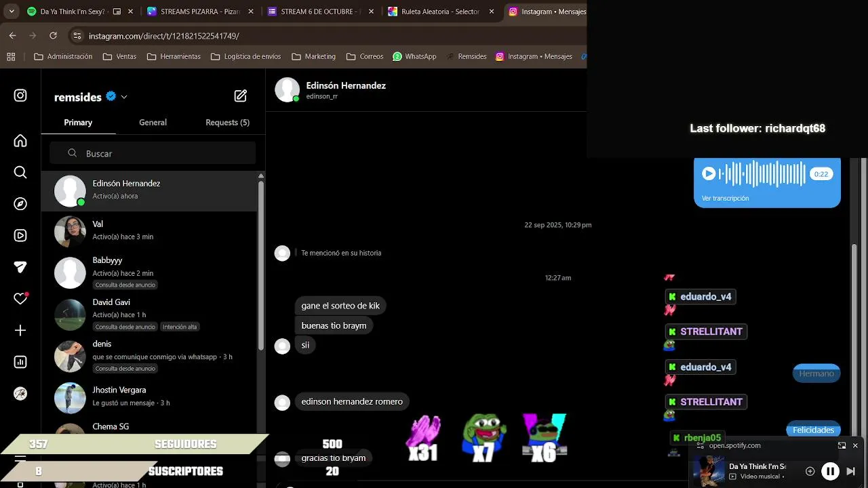Go back using browser back arrow
868x488 pixels.
pyautogui.click(x=12, y=36)
